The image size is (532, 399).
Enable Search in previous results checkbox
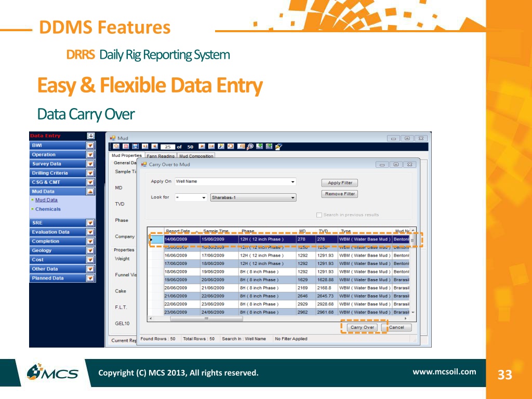[319, 215]
